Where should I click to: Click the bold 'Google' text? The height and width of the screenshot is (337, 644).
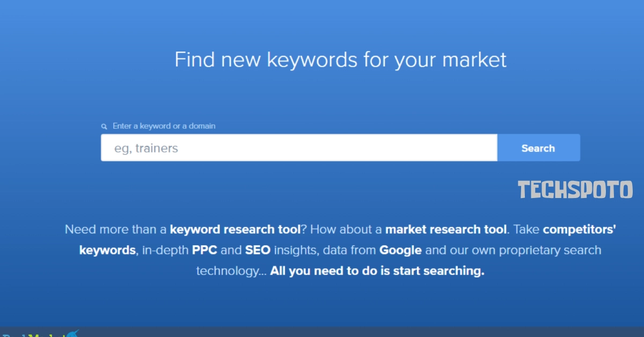(x=400, y=250)
